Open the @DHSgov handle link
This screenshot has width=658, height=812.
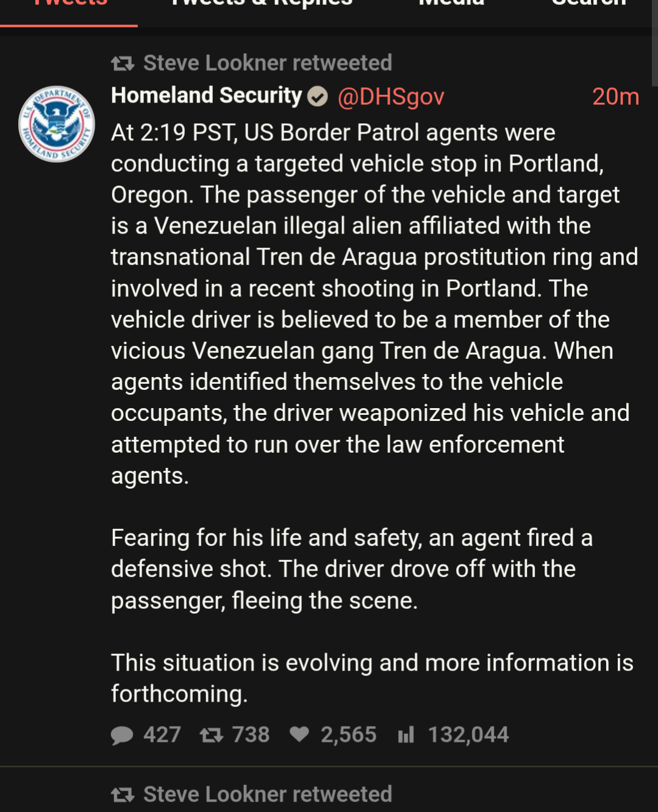tap(391, 96)
